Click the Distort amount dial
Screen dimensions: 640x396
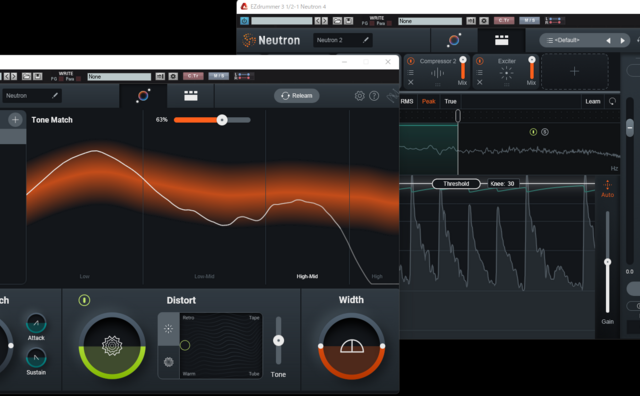click(x=112, y=346)
